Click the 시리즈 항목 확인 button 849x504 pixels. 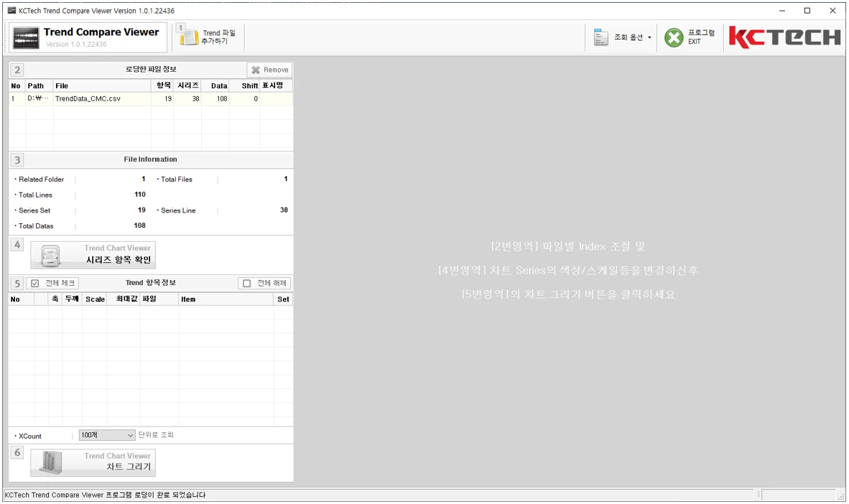(x=93, y=255)
